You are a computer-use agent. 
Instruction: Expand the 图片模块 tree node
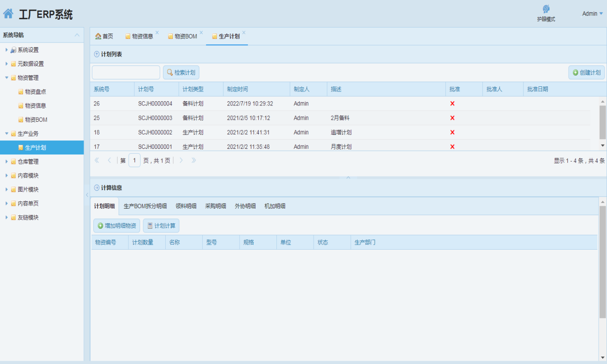pos(7,189)
